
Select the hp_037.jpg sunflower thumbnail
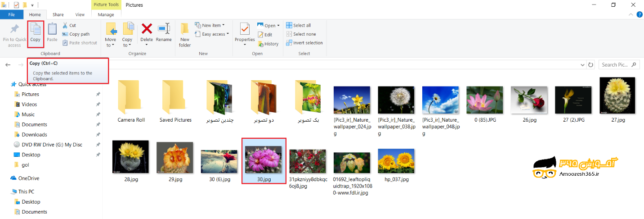tap(396, 161)
